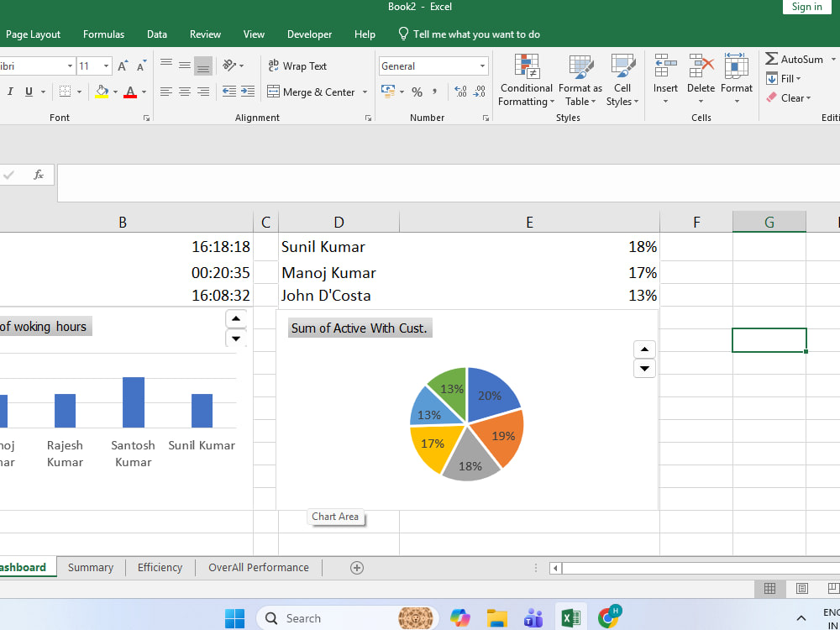Open the OverAll Performance sheet

click(259, 568)
